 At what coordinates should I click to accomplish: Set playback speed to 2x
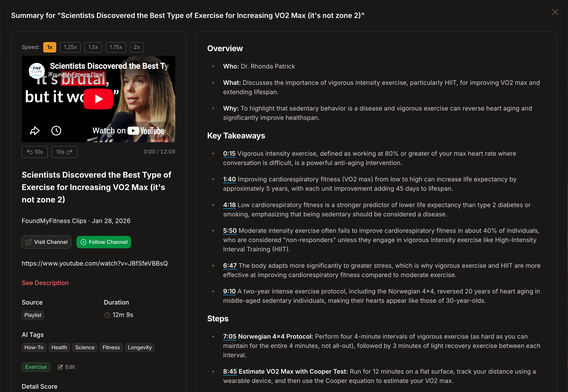[137, 47]
